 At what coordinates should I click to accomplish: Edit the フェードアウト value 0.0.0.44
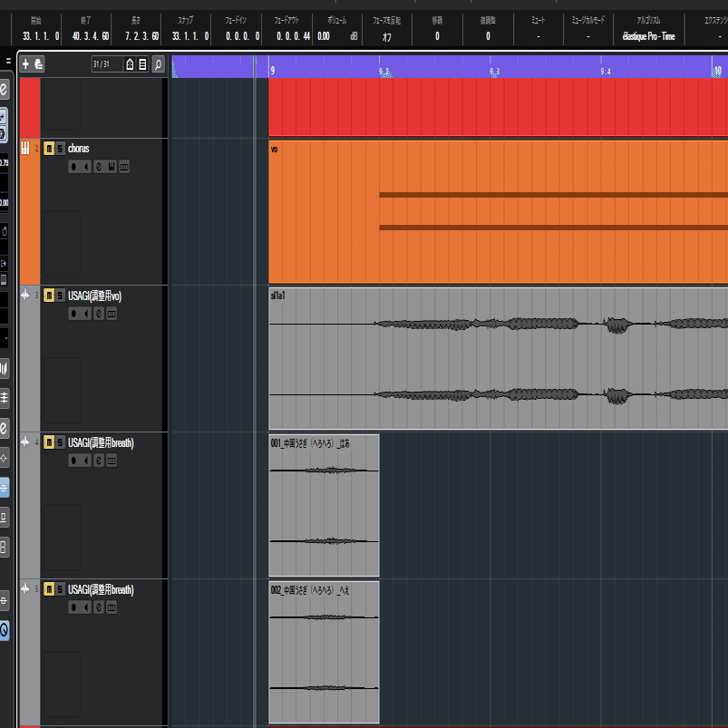pos(293,36)
